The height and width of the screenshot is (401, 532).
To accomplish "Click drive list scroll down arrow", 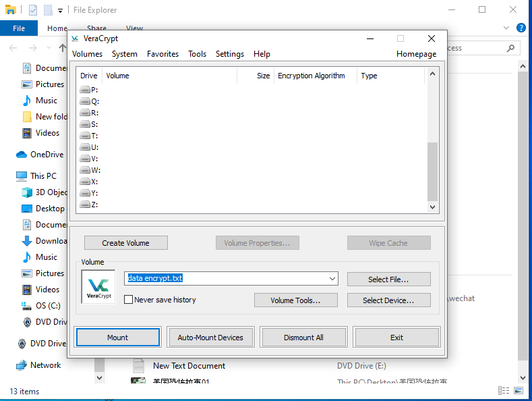I will pyautogui.click(x=432, y=207).
